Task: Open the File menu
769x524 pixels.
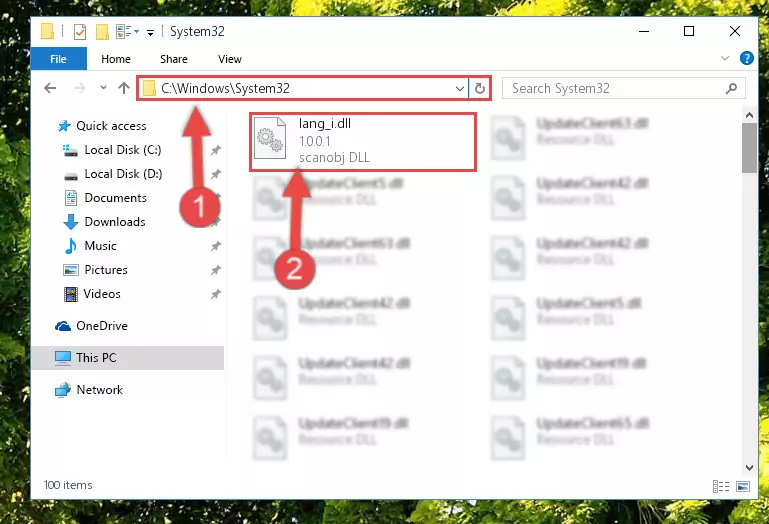Action: click(58, 59)
